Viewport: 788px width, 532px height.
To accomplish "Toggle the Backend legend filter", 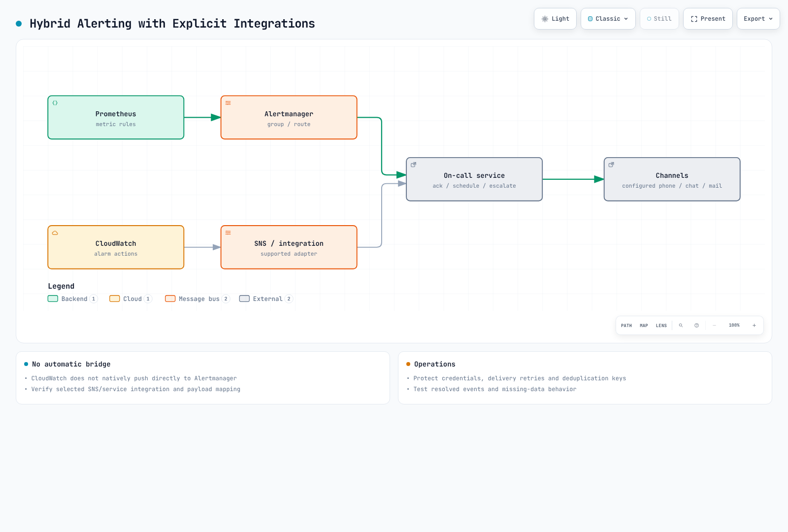I will tap(73, 299).
